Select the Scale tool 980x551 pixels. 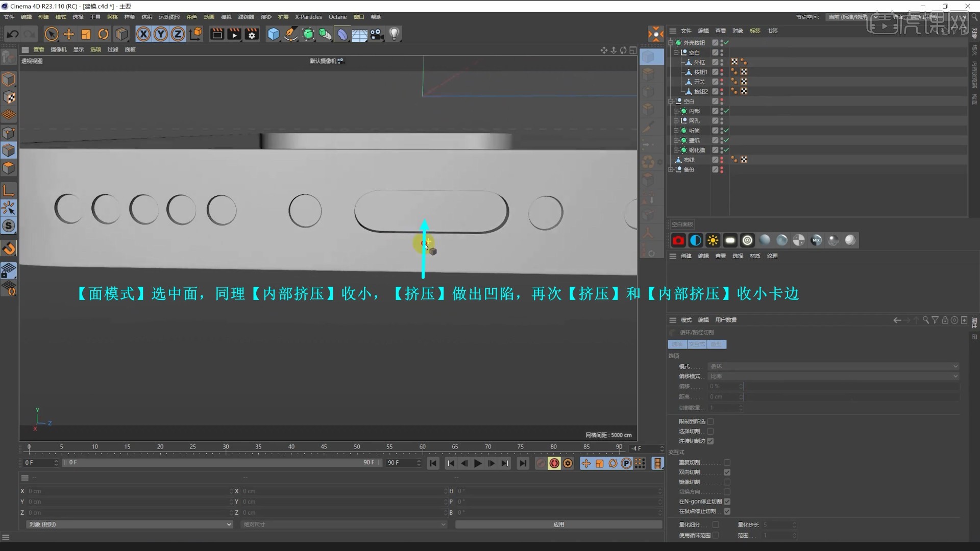pos(86,34)
